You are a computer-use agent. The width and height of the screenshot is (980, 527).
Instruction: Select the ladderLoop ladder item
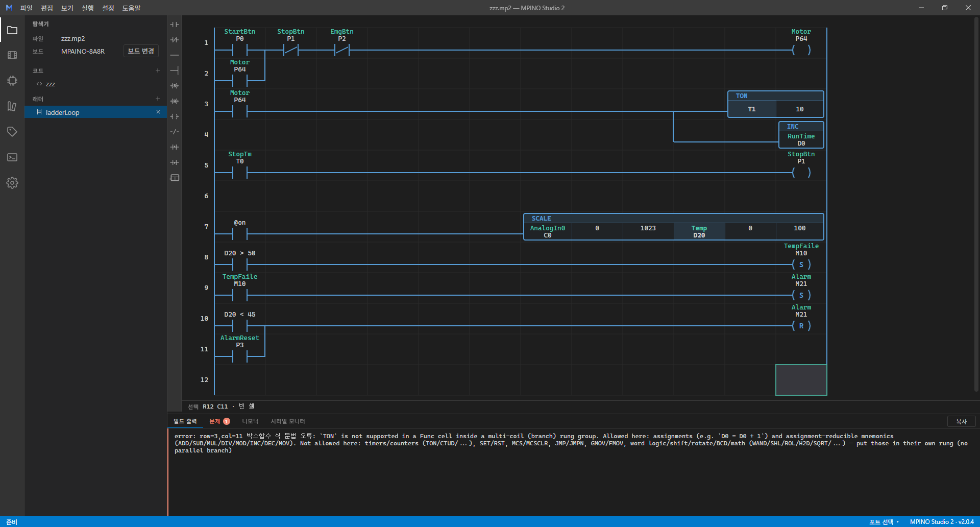[95, 112]
